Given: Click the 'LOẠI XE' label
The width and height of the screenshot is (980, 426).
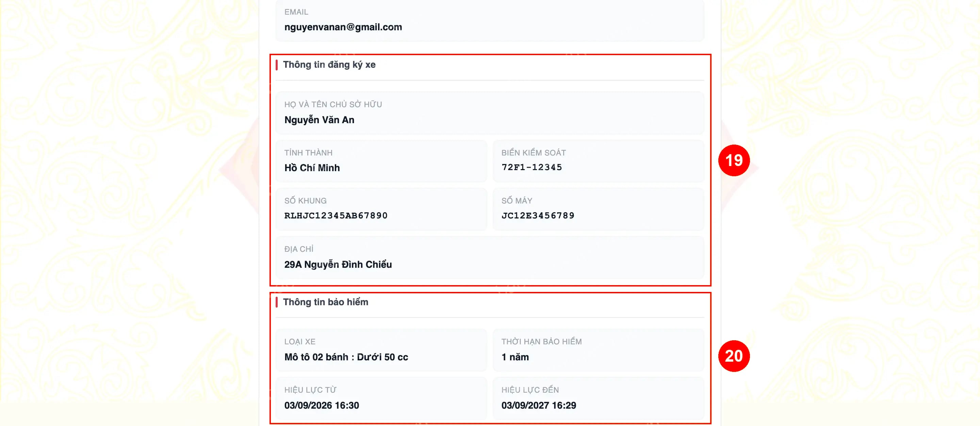Looking at the screenshot, I should pyautogui.click(x=299, y=342).
